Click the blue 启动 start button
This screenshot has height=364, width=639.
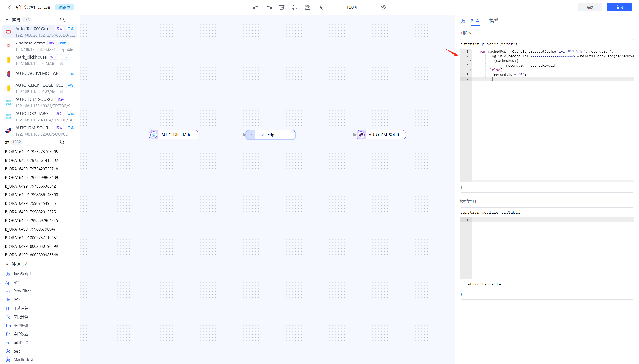pyautogui.click(x=619, y=7)
